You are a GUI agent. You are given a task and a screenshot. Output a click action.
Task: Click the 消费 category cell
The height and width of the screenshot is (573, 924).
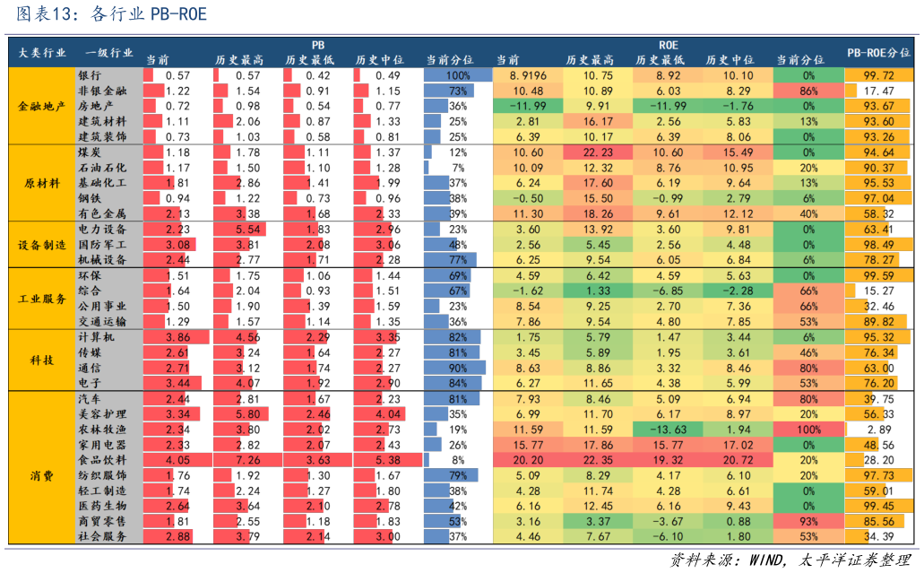(x=42, y=475)
